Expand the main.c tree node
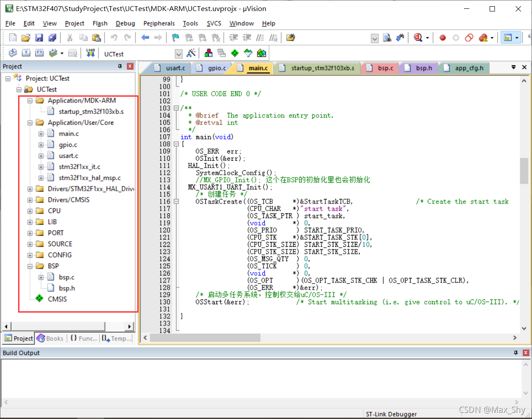 click(41, 134)
